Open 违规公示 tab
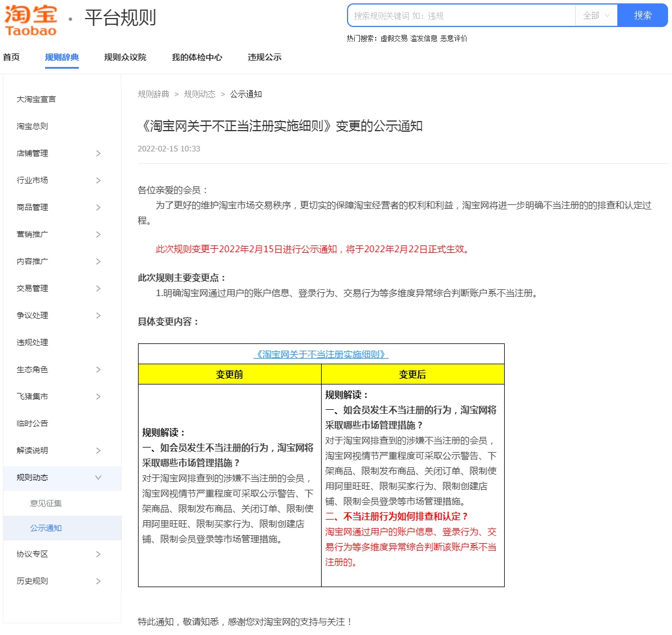Screen dimensions: 672x635 [264, 57]
